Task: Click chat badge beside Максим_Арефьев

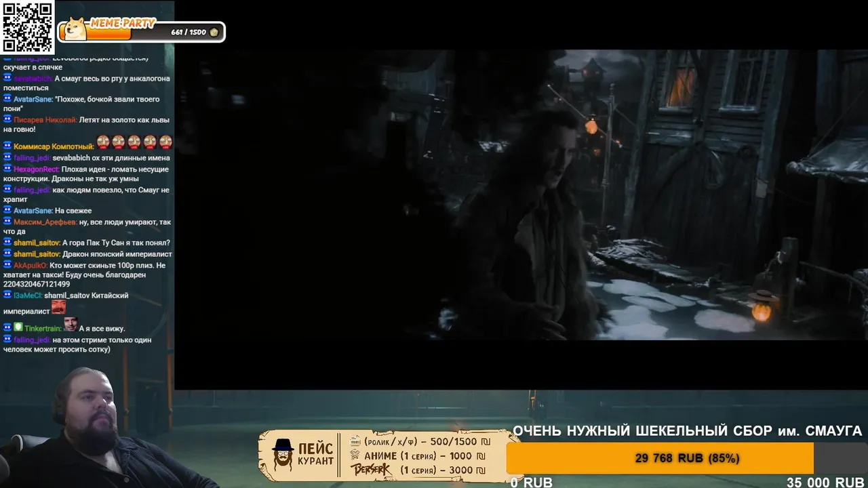Action: [7, 222]
